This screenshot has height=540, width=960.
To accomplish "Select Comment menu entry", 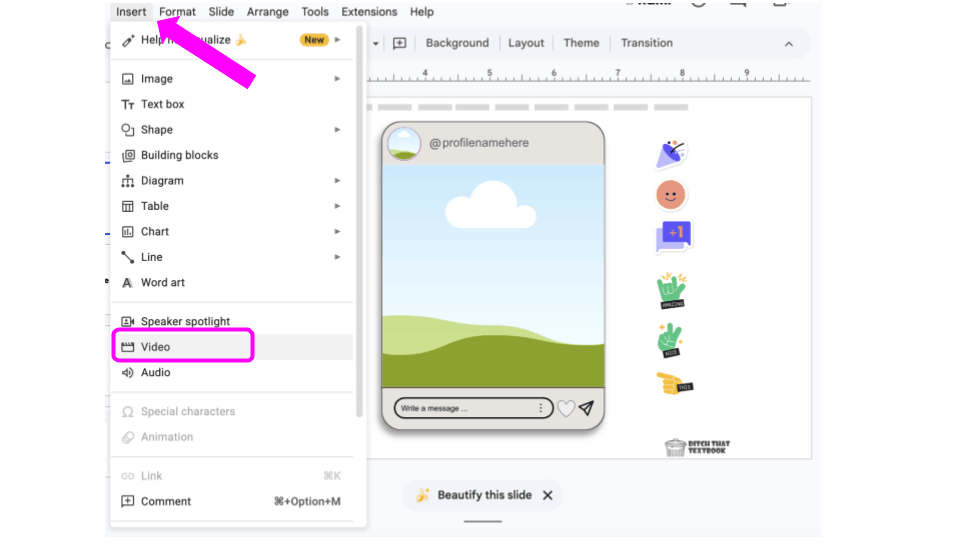I will pos(232,501).
